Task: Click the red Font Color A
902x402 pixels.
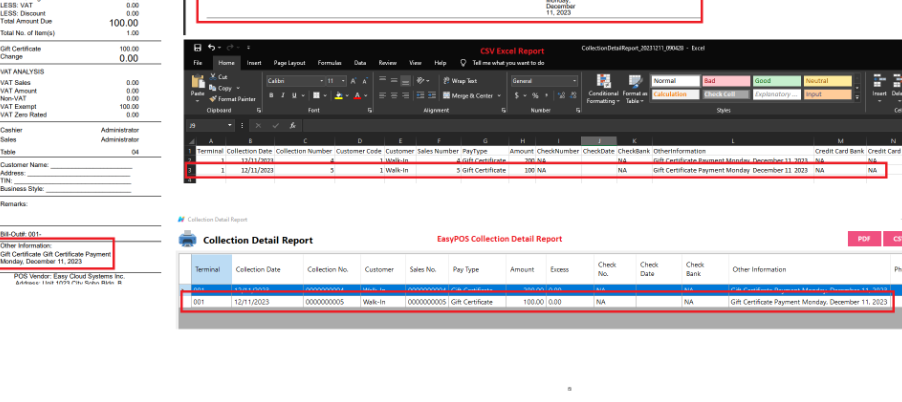Action: coord(357,95)
